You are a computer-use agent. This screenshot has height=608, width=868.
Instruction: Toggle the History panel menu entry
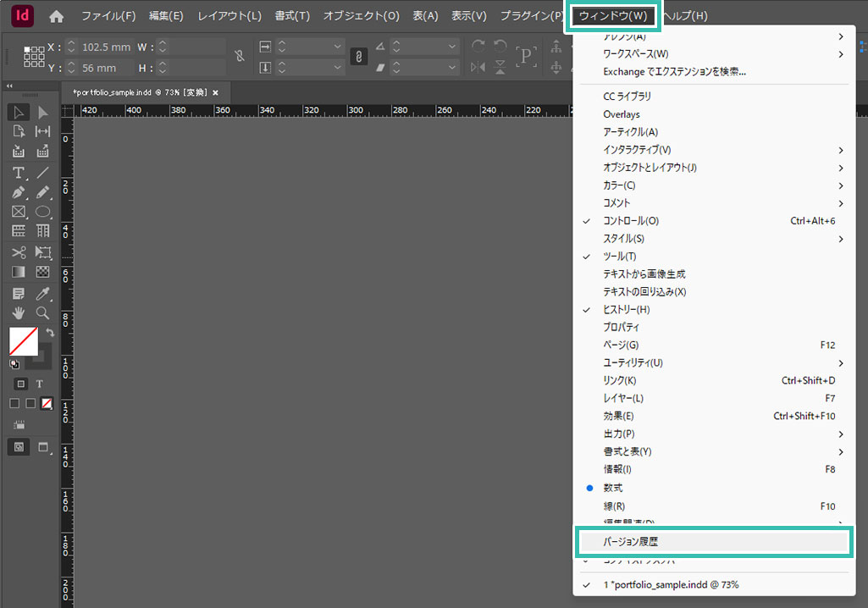tap(626, 310)
